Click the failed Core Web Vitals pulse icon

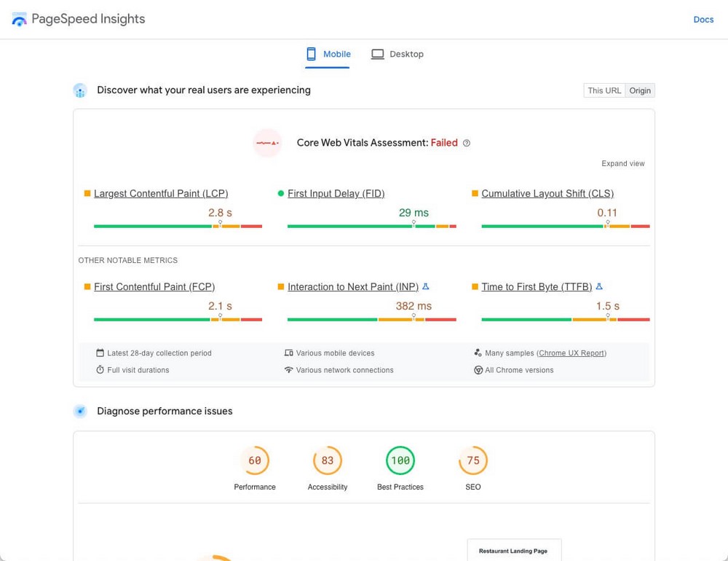267,143
